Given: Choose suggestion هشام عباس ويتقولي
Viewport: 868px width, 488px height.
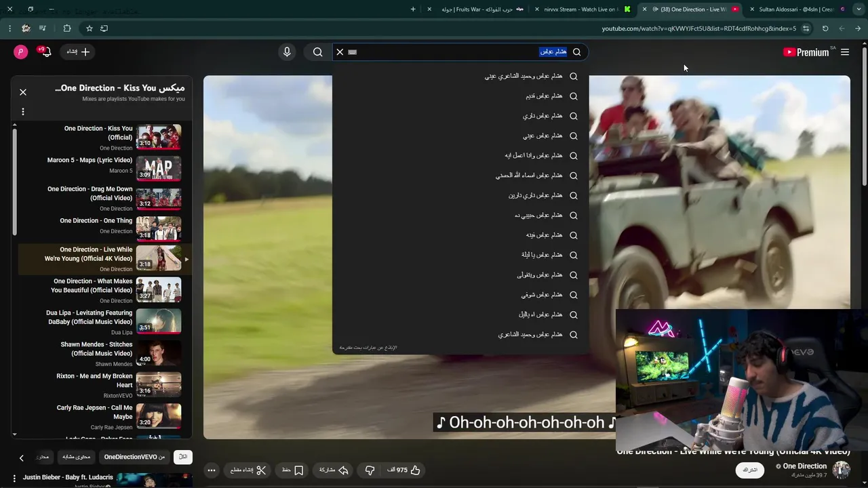Looking at the screenshot, I should tap(460, 275).
